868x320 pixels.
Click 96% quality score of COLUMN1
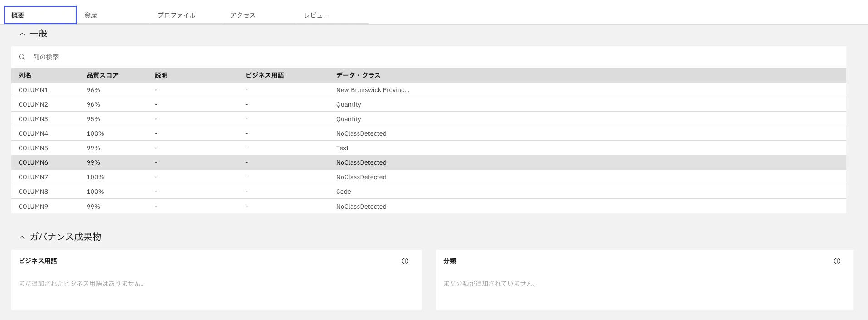coord(93,90)
